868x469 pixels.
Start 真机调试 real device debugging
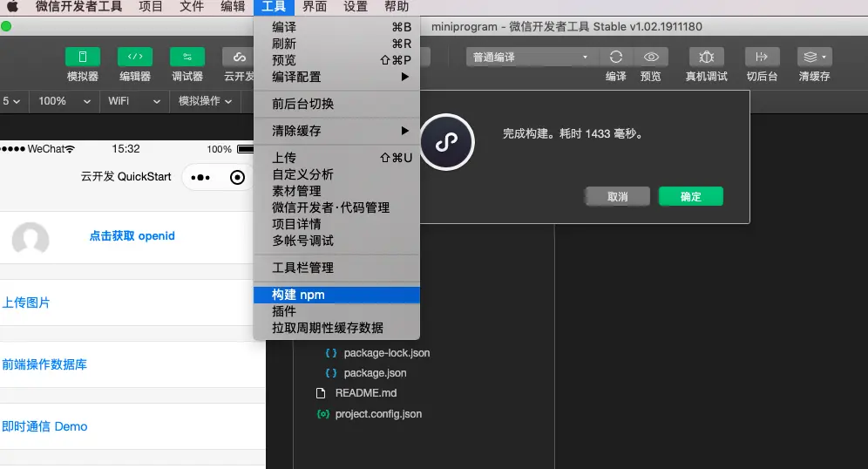(707, 57)
